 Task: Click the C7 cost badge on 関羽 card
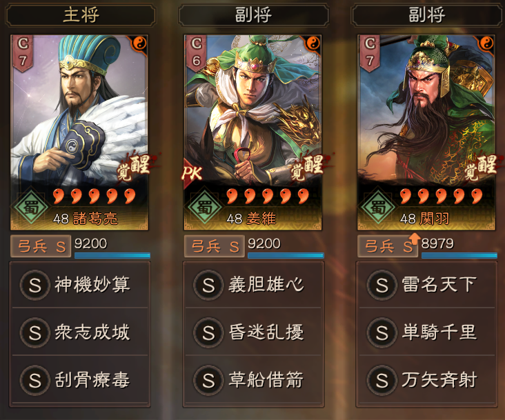point(370,53)
